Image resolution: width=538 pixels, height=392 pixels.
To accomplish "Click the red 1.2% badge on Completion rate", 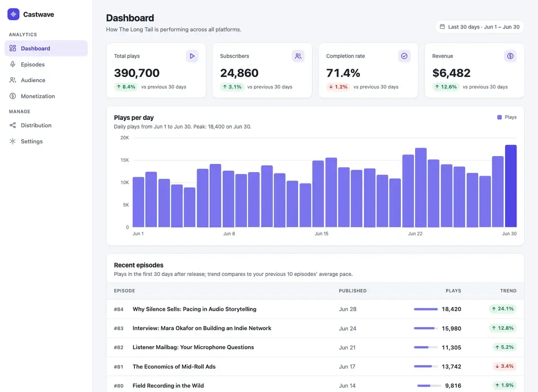I will point(338,87).
